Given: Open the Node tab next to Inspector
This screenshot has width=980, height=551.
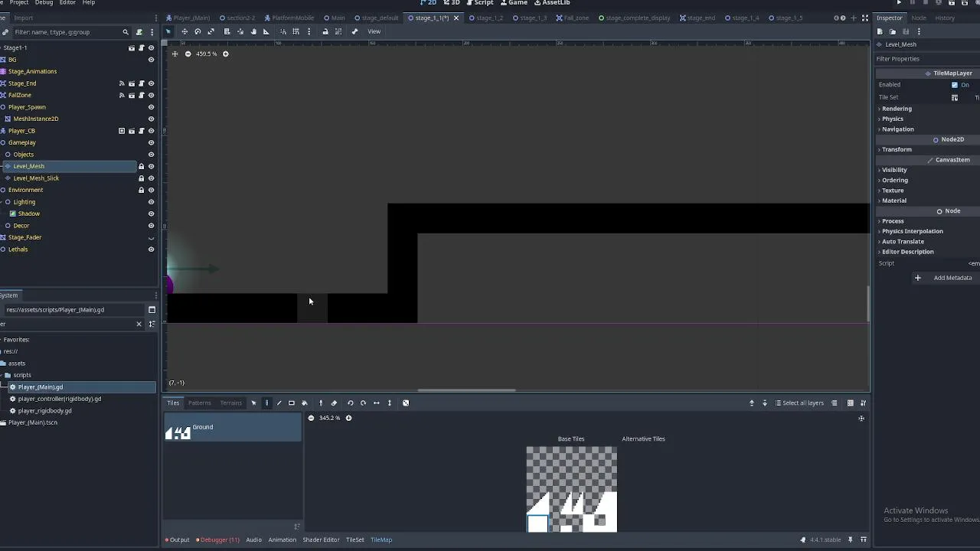Looking at the screenshot, I should pos(918,18).
